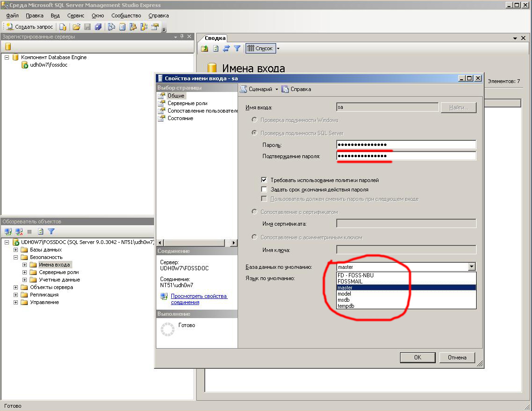Viewport: 532px width, 411px height.
Task: Click the database engine query icon in main toolbar
Action: coord(63,27)
